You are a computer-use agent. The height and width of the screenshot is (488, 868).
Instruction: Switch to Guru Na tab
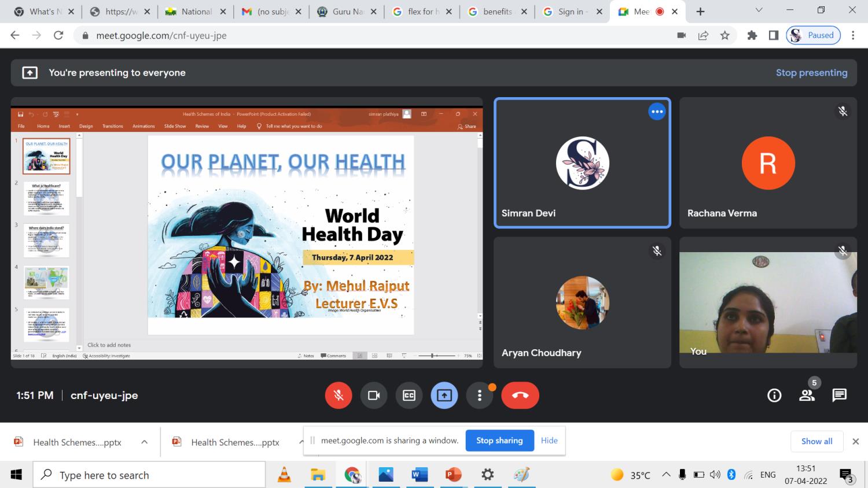pyautogui.click(x=348, y=12)
